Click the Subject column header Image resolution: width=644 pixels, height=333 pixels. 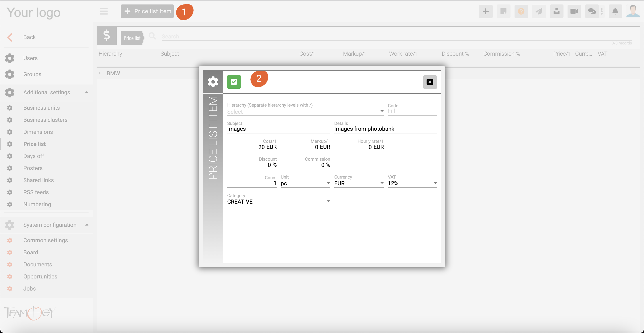click(x=169, y=54)
